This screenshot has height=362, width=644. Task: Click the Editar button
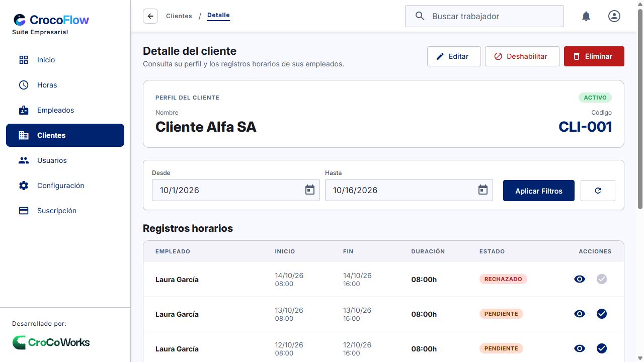coord(454,56)
